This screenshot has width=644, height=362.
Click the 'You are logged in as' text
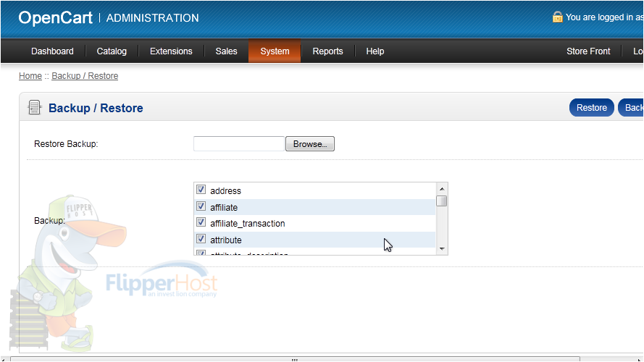click(x=604, y=17)
